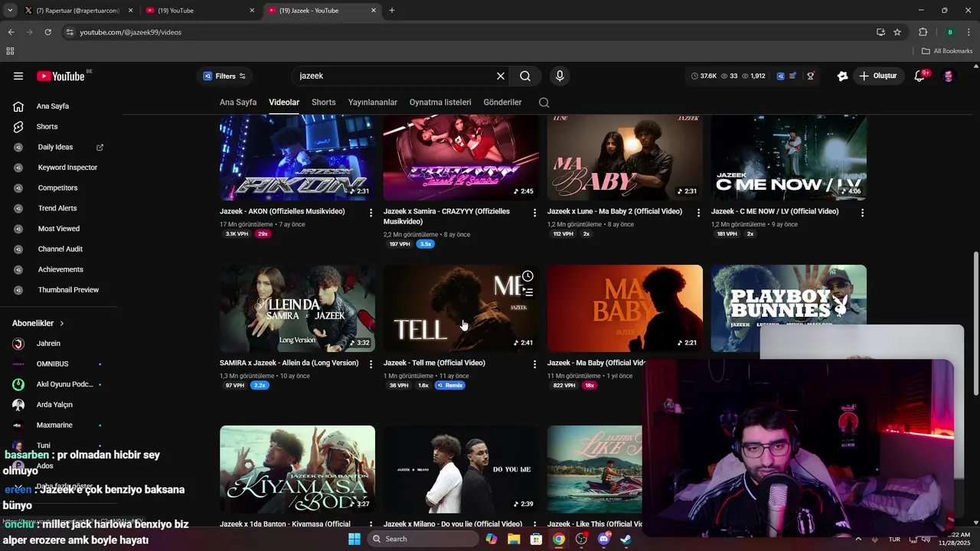Screen dimensions: 980x551
Task: Open vidIQ Filters dropdown
Action: coord(224,76)
